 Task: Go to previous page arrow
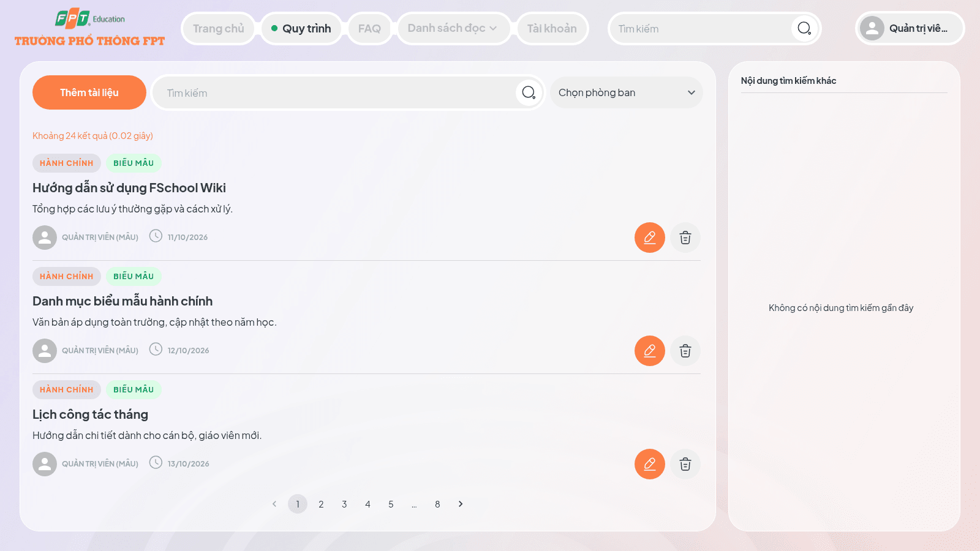[274, 504]
